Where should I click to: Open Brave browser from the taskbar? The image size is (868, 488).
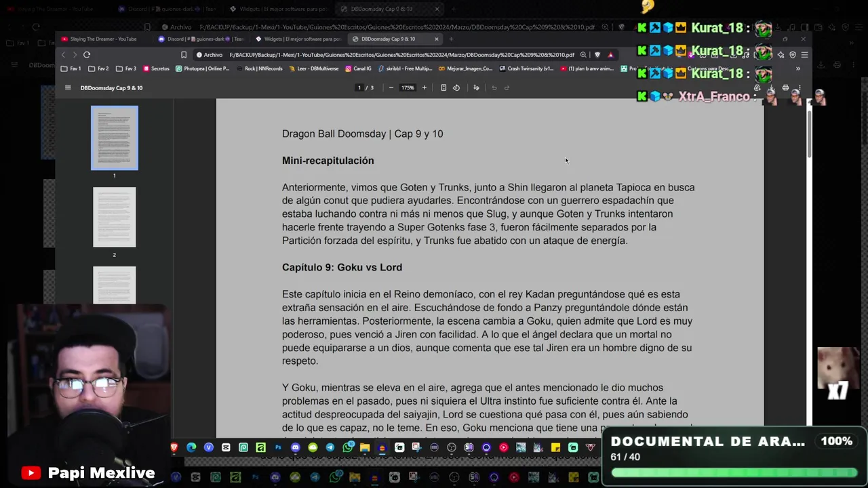tap(174, 447)
